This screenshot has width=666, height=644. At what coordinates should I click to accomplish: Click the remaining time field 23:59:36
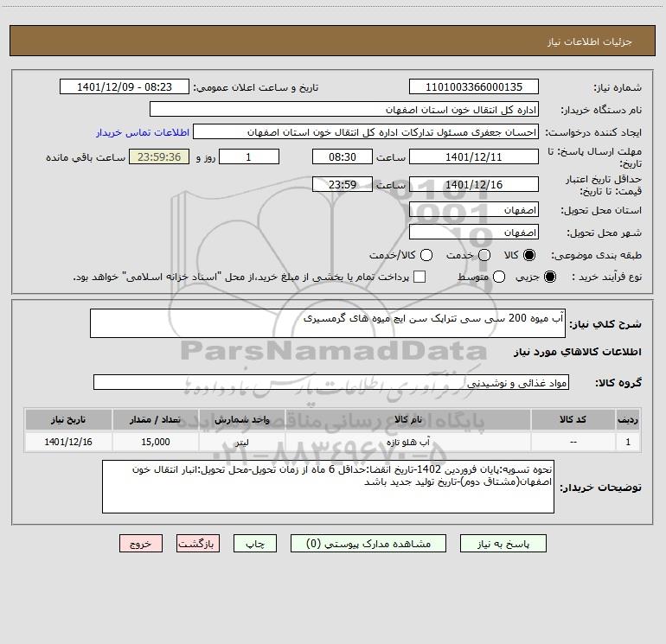(159, 156)
